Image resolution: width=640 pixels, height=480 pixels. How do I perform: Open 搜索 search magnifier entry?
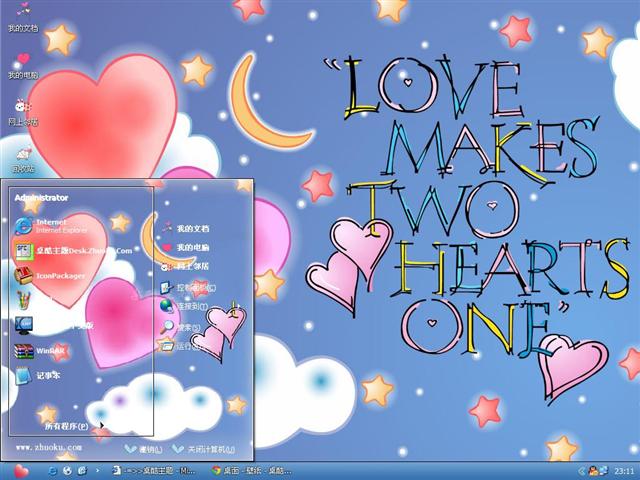[180, 327]
